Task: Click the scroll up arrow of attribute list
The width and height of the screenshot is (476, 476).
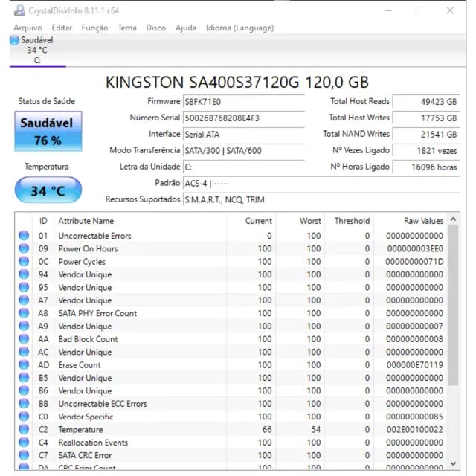Action: (x=453, y=219)
